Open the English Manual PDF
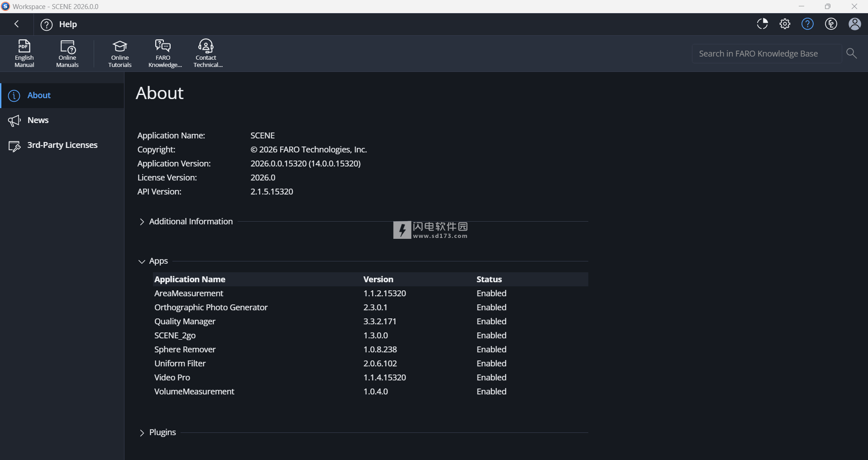868x460 pixels. (x=24, y=53)
